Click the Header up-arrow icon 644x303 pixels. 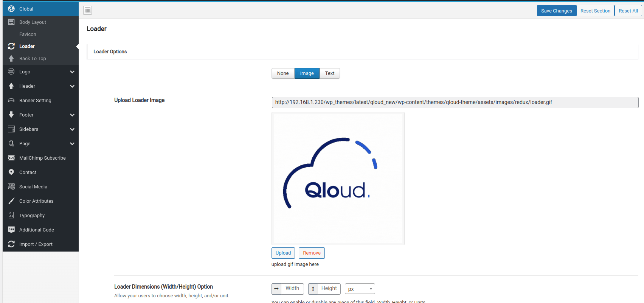pos(11,86)
